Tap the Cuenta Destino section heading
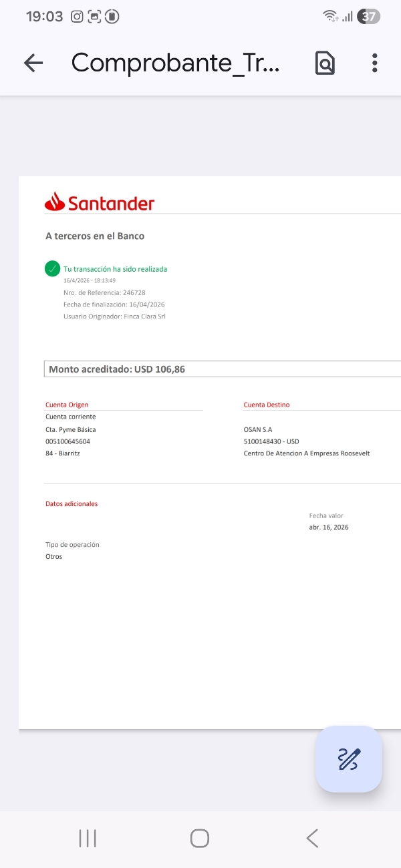401x868 pixels. 267,405
